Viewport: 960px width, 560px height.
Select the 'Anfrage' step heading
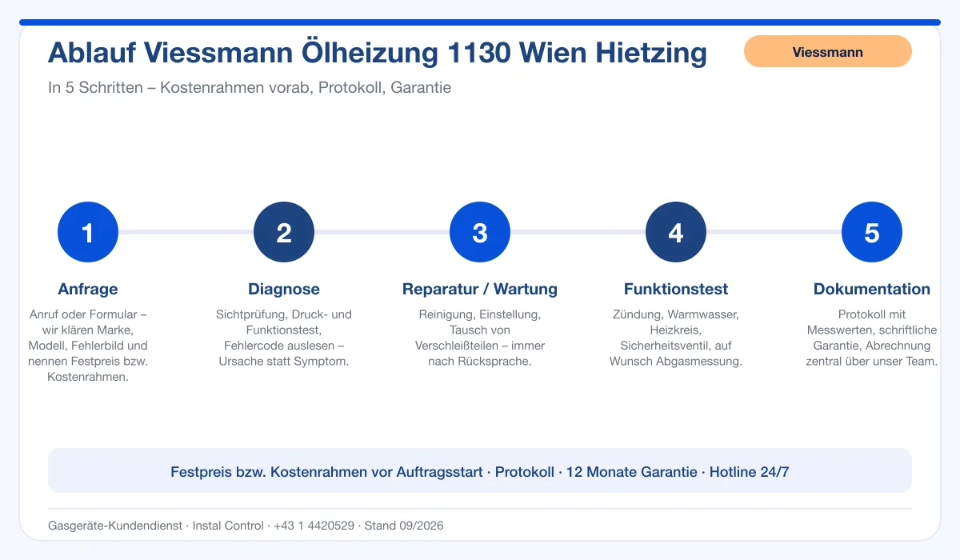88,289
